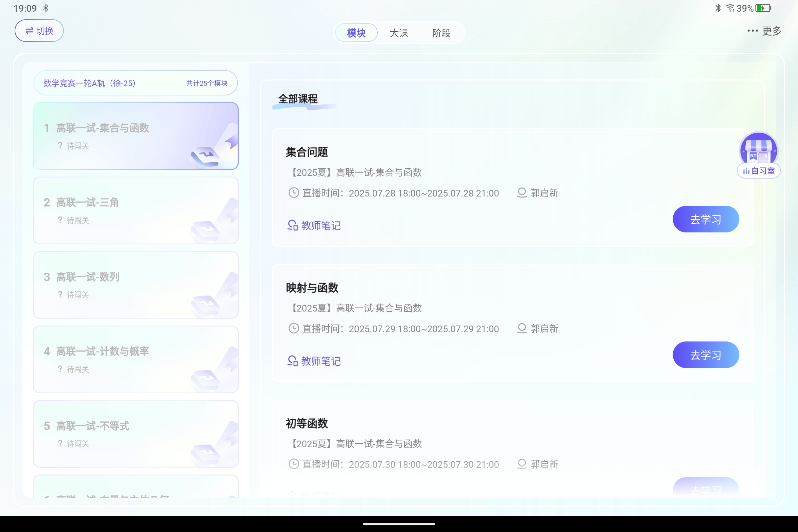Select module 1 高联一试-集合与函数

[x=136, y=136]
